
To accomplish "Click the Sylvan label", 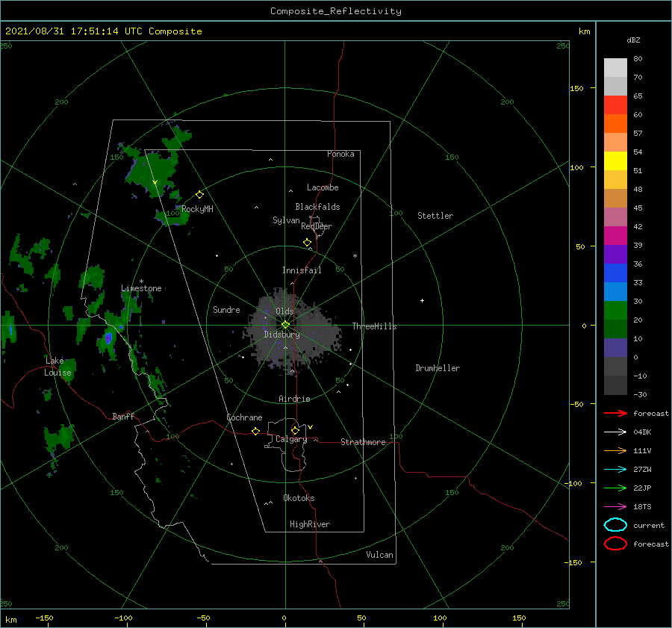I will pyautogui.click(x=286, y=220).
